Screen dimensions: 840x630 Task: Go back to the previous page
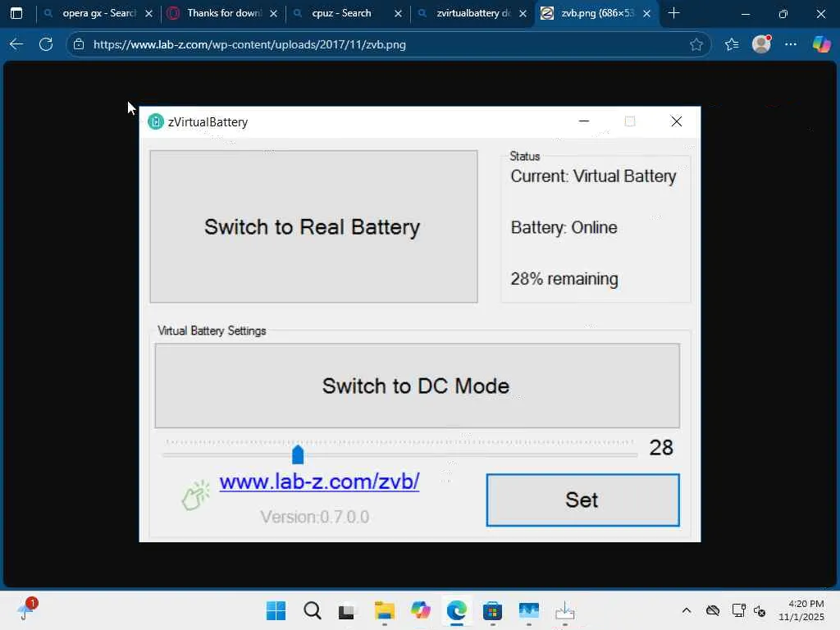coord(16,44)
